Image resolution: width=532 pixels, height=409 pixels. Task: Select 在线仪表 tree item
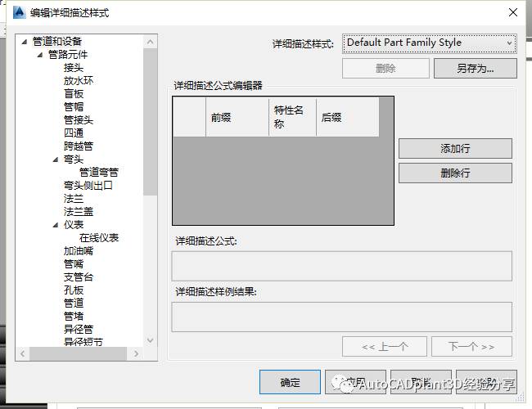pos(98,238)
